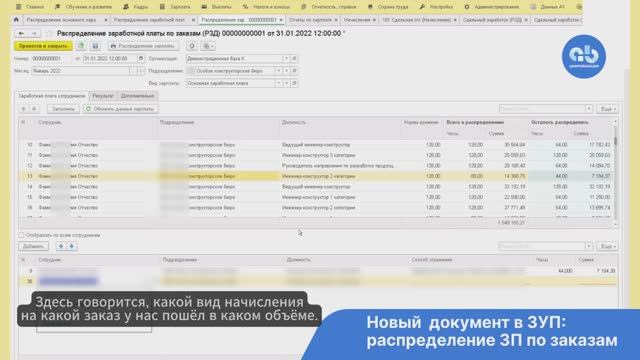Open the top table Еще menu
The height and width of the screenshot is (360, 640).
point(607,109)
